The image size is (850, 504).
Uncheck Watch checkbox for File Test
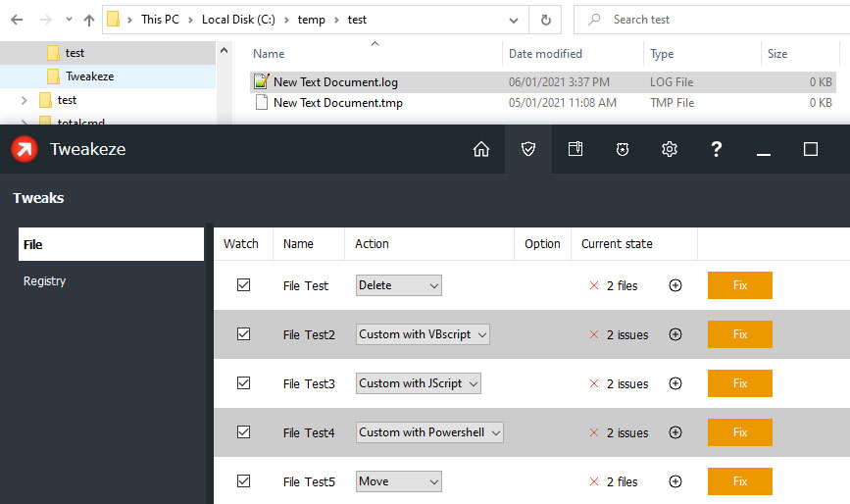coord(243,285)
